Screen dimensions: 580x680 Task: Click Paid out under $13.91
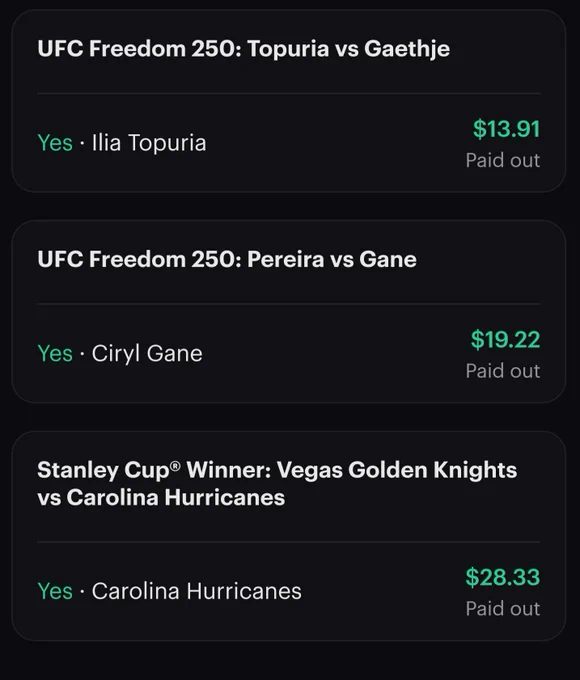coord(503,160)
